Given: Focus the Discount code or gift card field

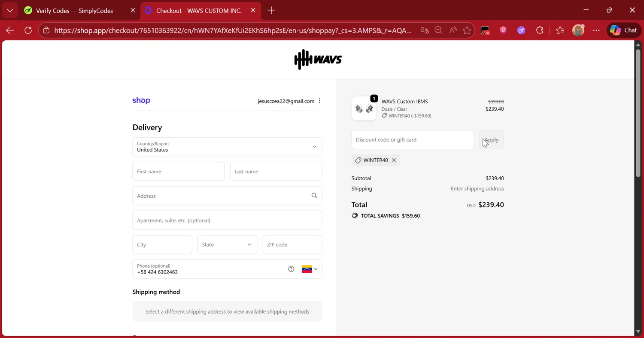Looking at the screenshot, I should click(413, 140).
